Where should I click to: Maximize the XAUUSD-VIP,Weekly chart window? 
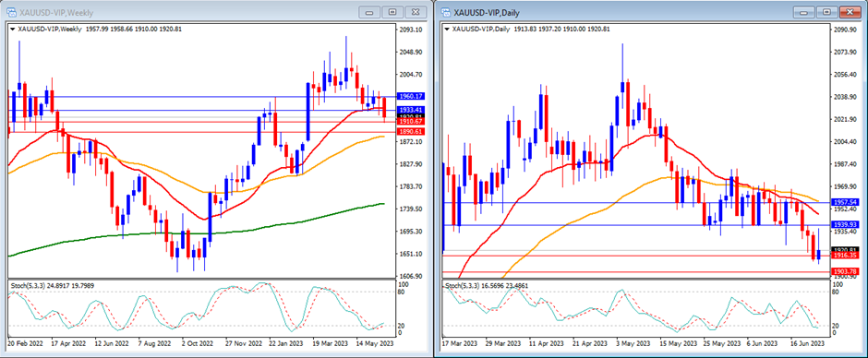(392, 11)
